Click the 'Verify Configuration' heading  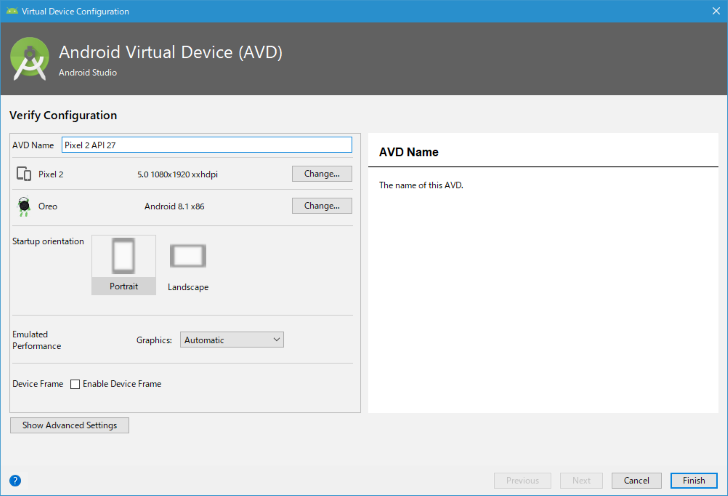point(63,115)
